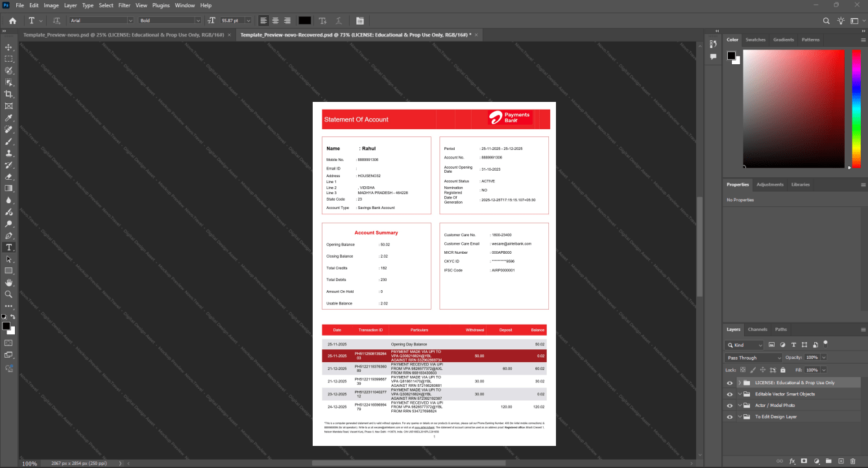Toggle text orientation in options bar
This screenshot has width=868, height=468.
pyautogui.click(x=56, y=21)
